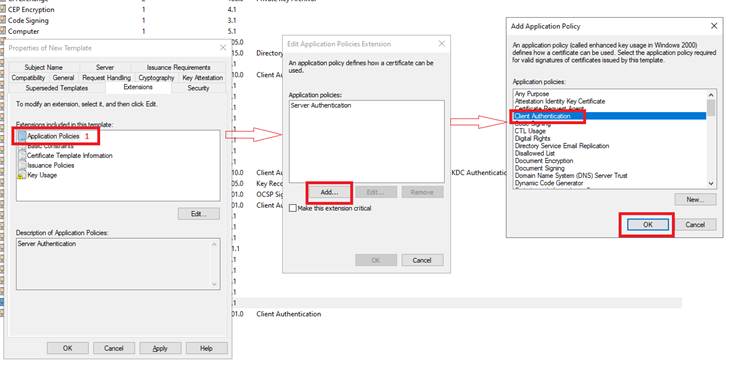Viewport: 752px width, 377px height.
Task: Click the Apply button
Action: [x=160, y=348]
